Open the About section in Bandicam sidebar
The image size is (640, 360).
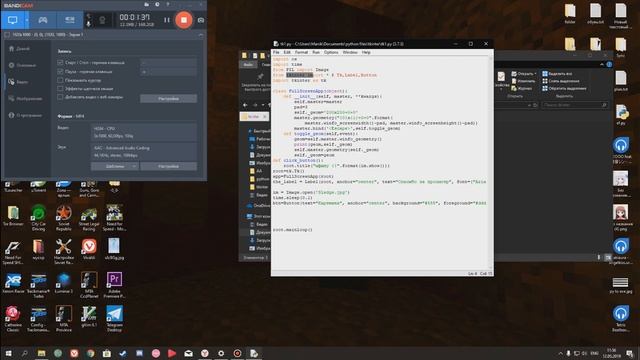coord(25,116)
